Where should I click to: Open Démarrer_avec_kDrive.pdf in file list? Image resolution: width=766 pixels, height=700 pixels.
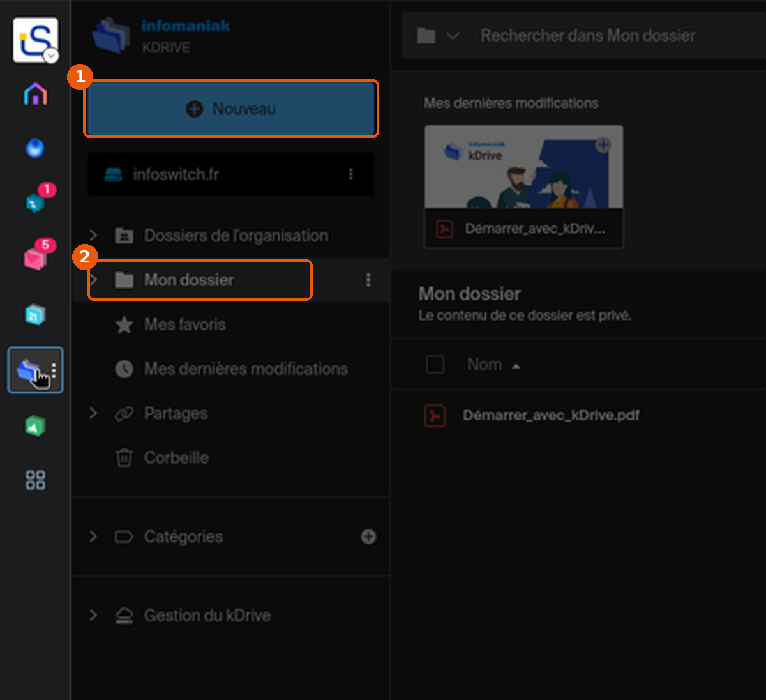click(551, 415)
